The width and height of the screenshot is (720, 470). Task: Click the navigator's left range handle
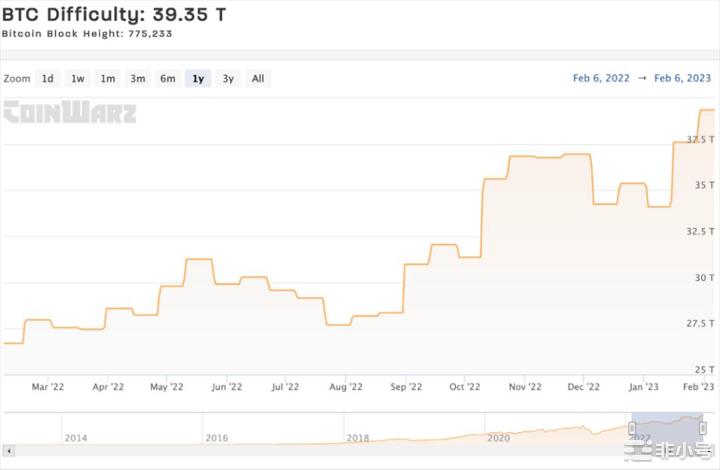click(633, 428)
